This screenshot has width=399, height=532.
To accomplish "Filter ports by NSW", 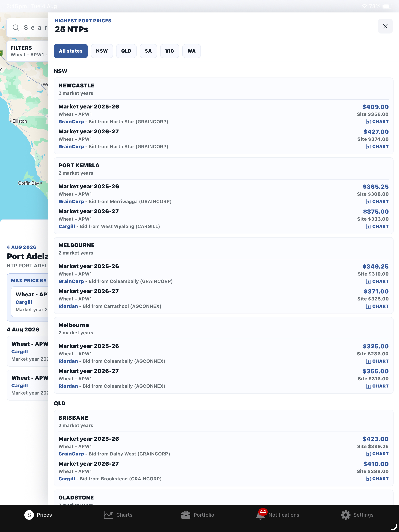I will tap(102, 51).
